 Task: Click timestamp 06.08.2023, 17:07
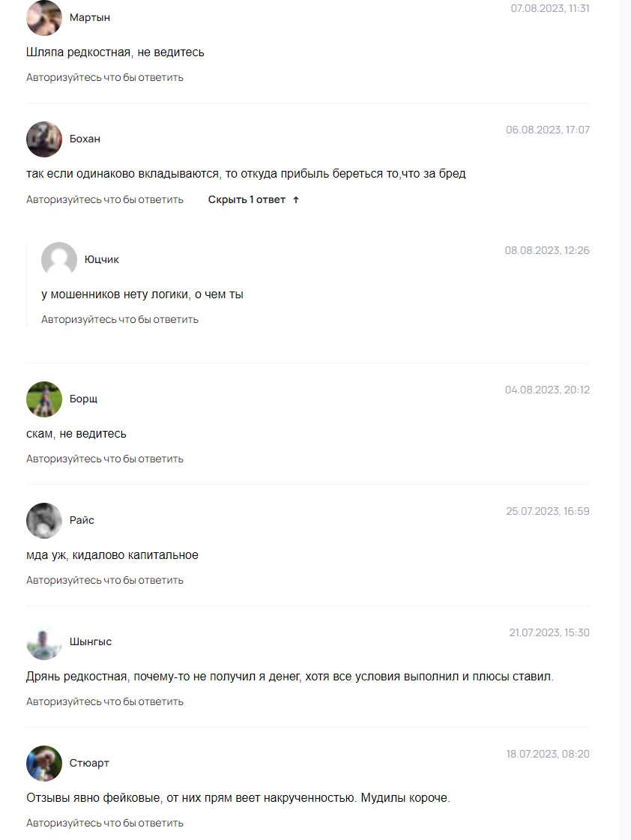click(x=547, y=130)
